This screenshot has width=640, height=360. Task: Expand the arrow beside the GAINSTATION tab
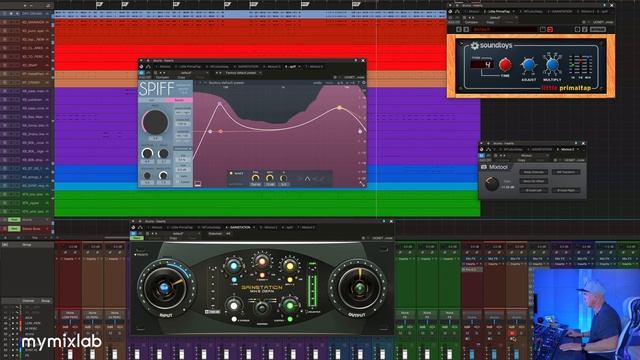(254, 227)
